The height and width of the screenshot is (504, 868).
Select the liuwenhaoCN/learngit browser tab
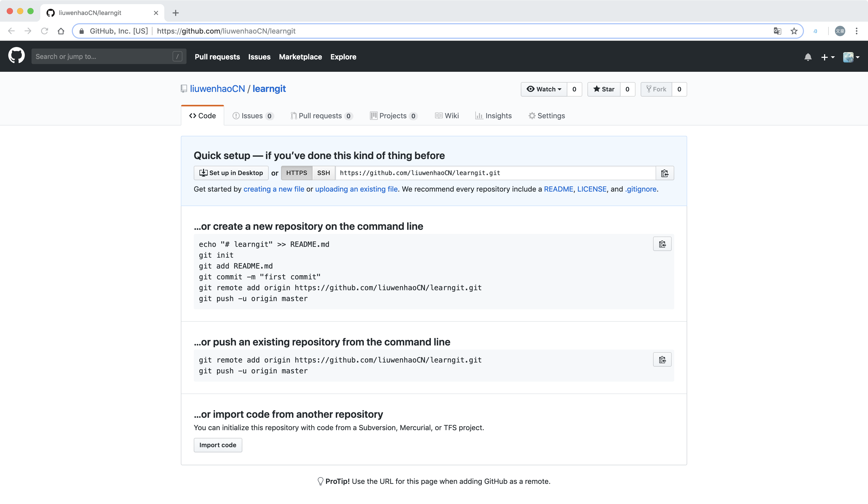[102, 13]
